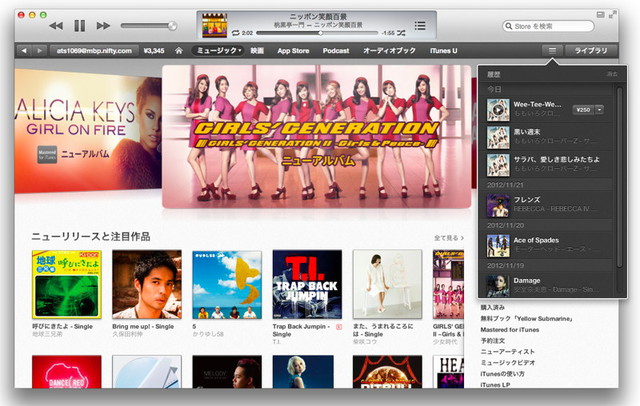Clear the history with 消去 button
Viewport: 640px width, 406px height.
(x=612, y=74)
